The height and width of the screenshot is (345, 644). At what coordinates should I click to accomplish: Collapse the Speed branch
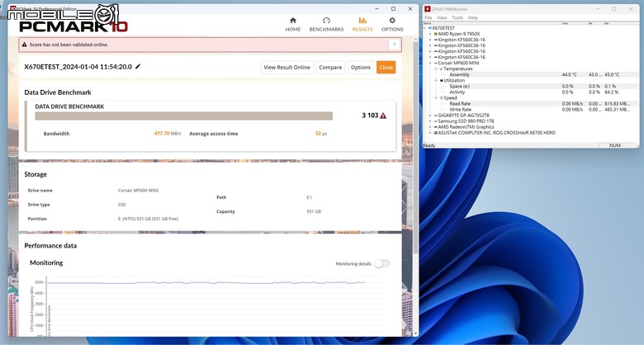pyautogui.click(x=437, y=97)
